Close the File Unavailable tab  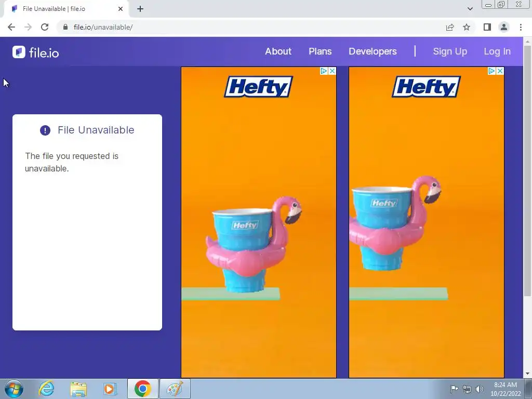click(x=121, y=9)
